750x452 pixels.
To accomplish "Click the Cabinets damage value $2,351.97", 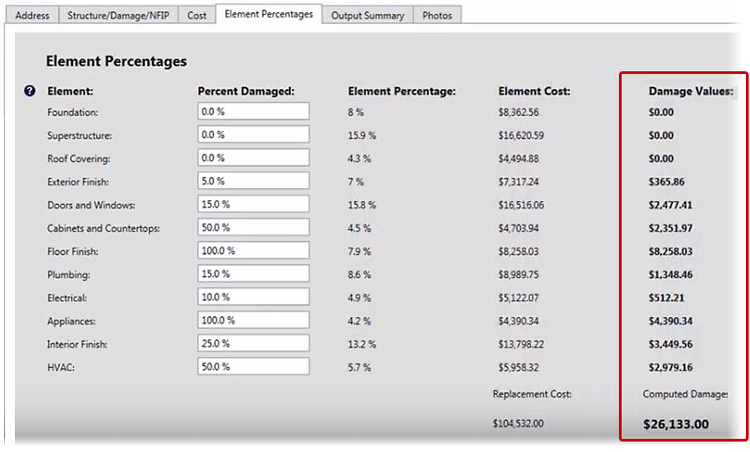I will pyautogui.click(x=670, y=228).
